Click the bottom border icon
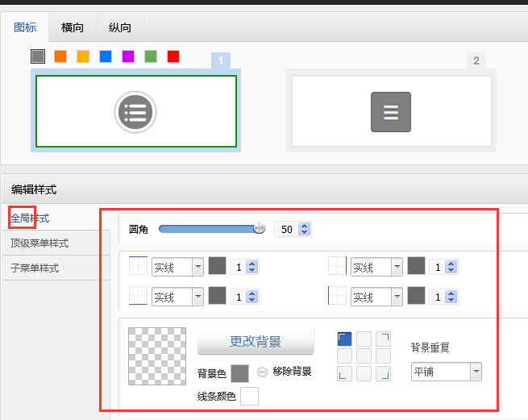The width and height of the screenshot is (528, 420). click(x=139, y=297)
